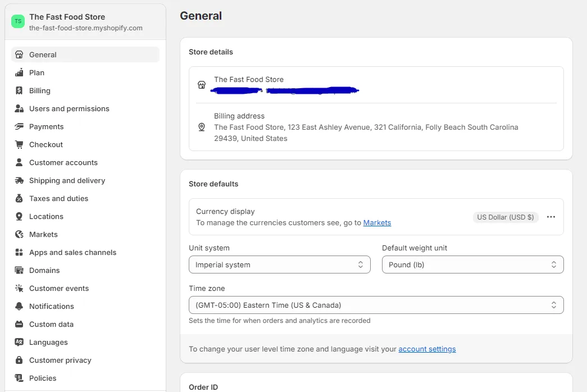The width and height of the screenshot is (587, 392).
Task: Click the Store defaults heading
Action: (x=213, y=184)
